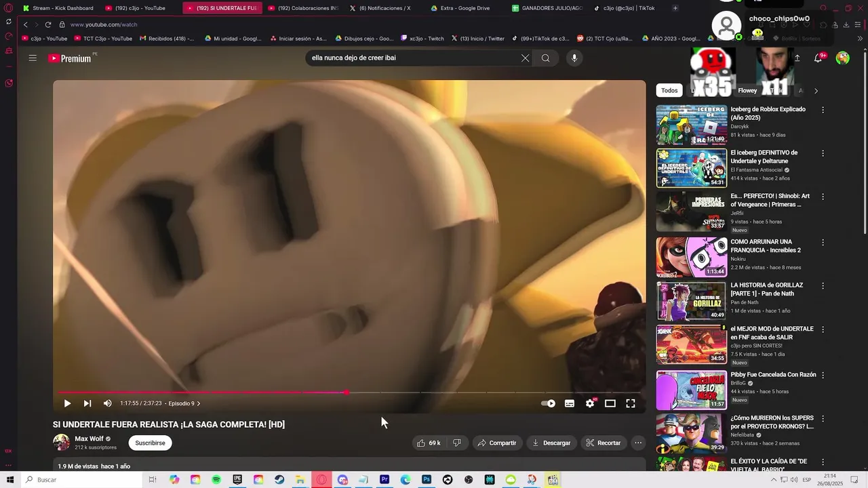
Task: Expand the Episodio 9 chapter list
Action: (x=184, y=403)
